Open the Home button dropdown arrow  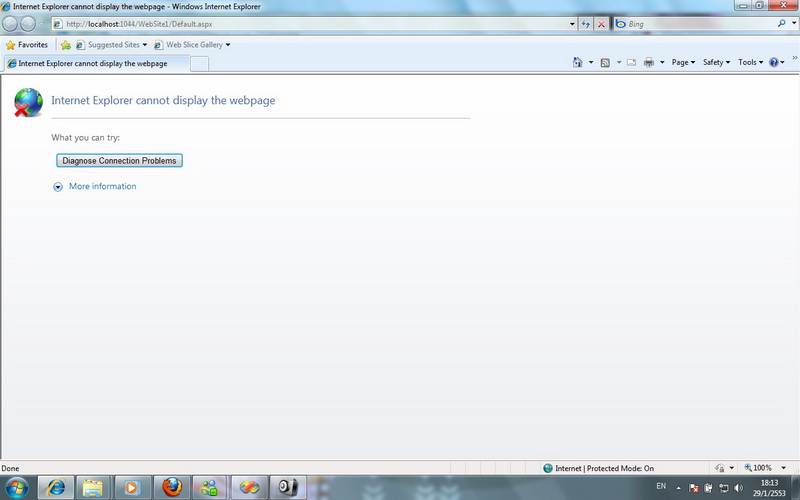tap(591, 62)
